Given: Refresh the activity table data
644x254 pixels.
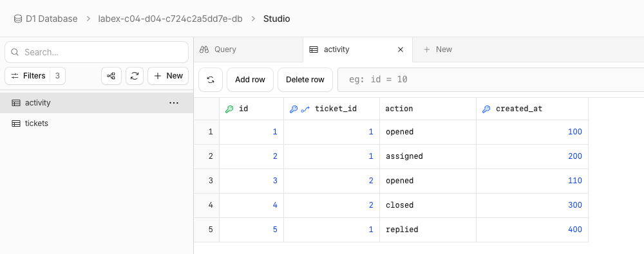Looking at the screenshot, I should (211, 80).
